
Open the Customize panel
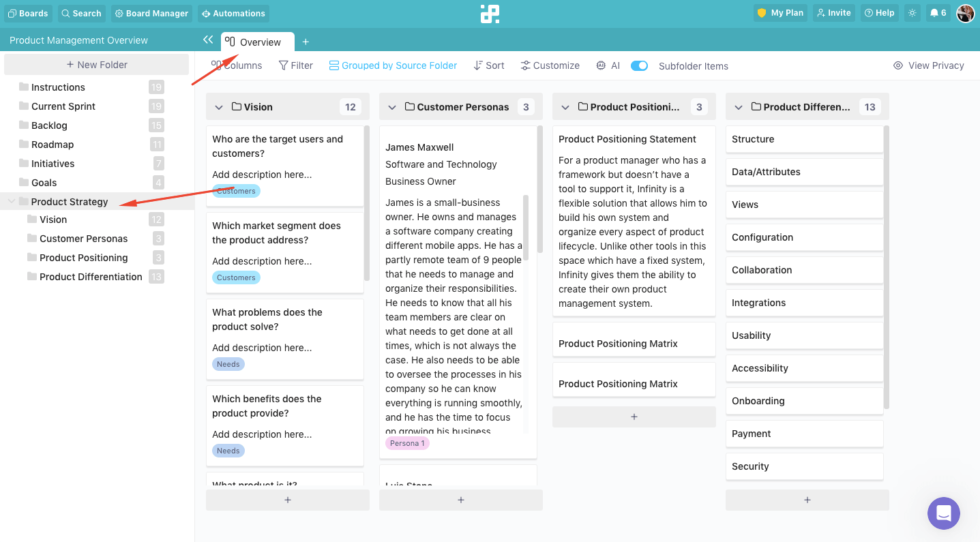550,65
